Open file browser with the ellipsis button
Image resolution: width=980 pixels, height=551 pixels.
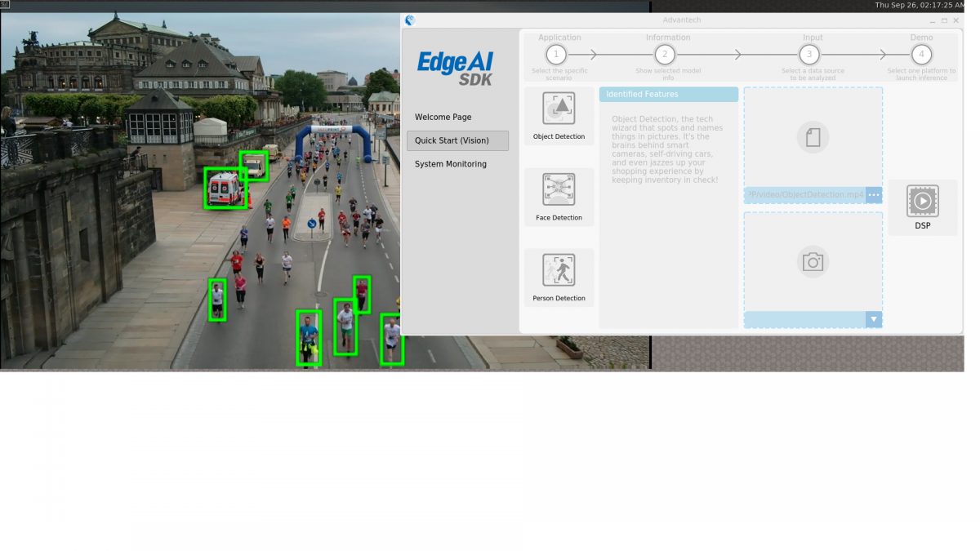click(873, 195)
